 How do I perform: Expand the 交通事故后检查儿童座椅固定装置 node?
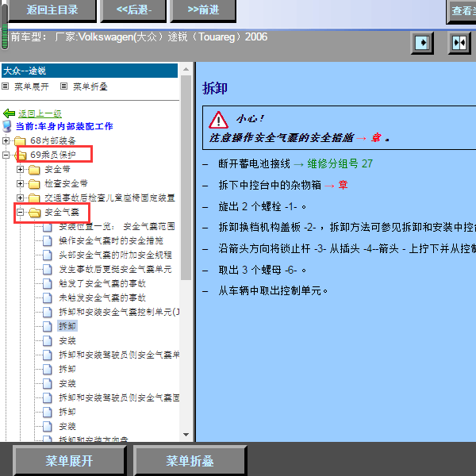click(20, 198)
